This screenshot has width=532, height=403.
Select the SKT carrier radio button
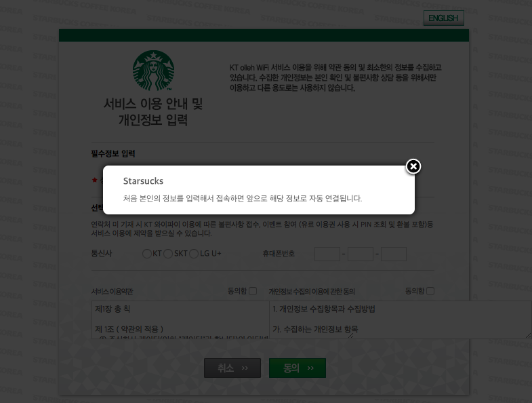(x=168, y=254)
